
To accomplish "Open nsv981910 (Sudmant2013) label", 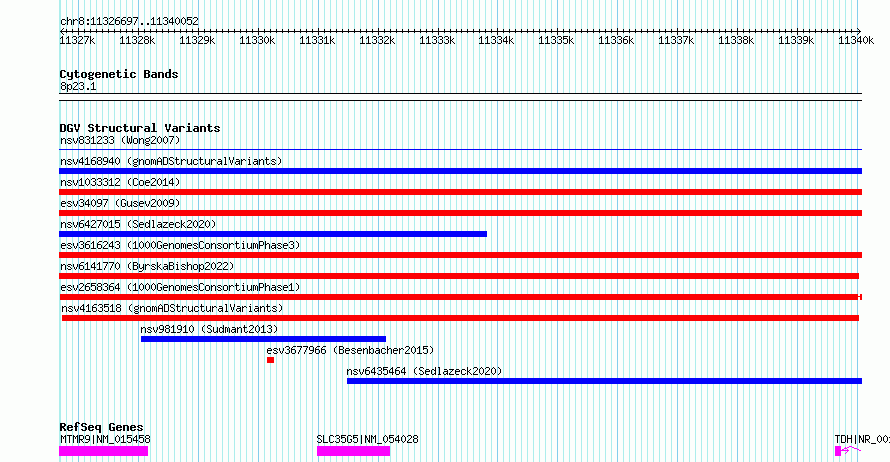I will [x=209, y=329].
